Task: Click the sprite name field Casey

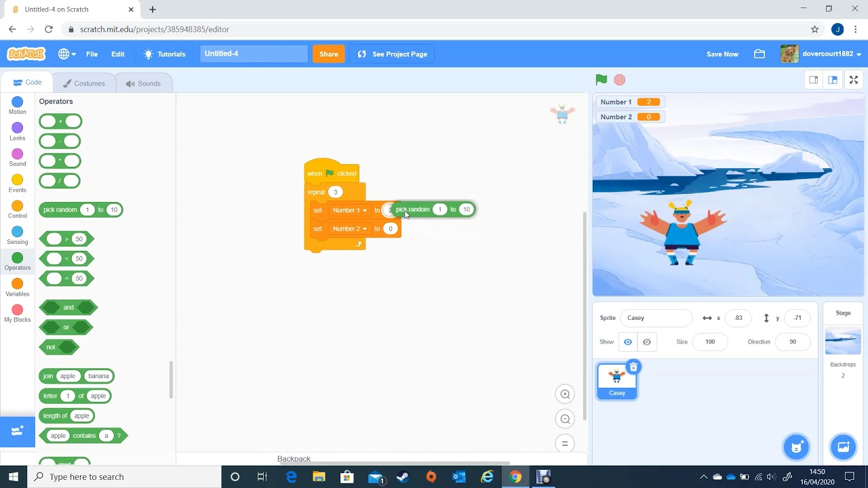Action: click(656, 318)
